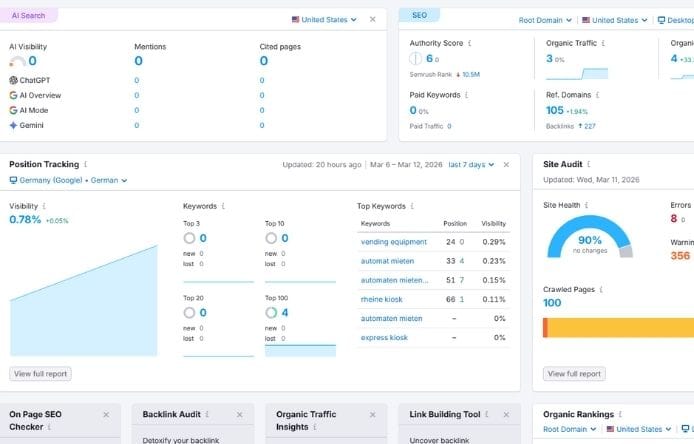Select the AI Search tab label

tap(28, 16)
